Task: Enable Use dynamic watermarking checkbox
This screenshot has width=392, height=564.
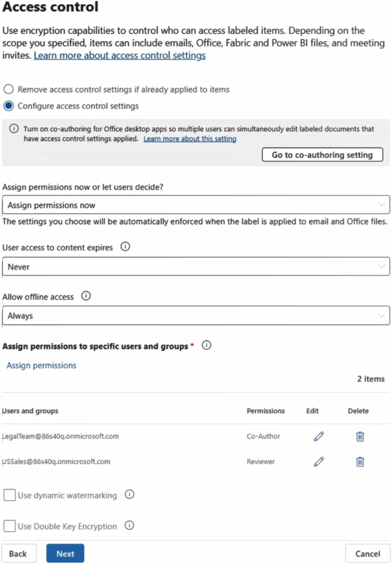Action: click(x=9, y=495)
